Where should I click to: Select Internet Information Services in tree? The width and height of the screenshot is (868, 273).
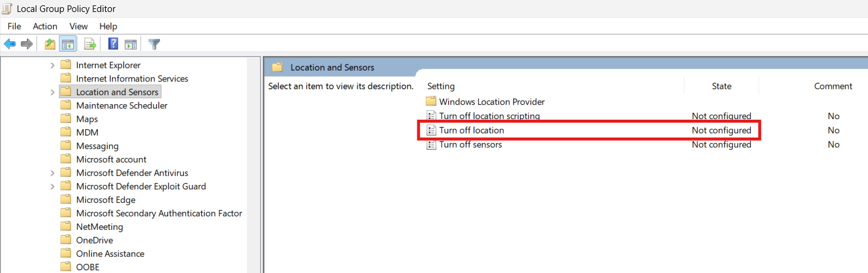tap(132, 78)
